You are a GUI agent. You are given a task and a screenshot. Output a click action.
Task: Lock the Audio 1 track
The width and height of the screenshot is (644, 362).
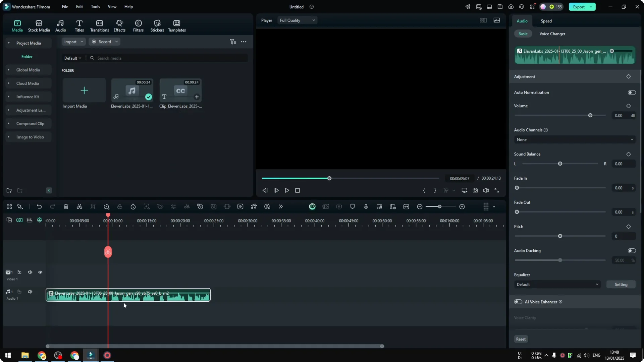pyautogui.click(x=19, y=292)
